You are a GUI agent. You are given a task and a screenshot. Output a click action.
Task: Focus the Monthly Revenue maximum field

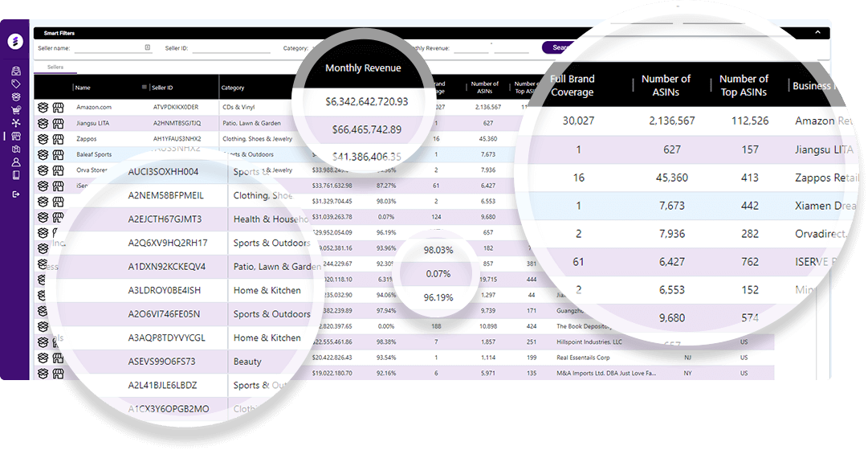[511, 49]
